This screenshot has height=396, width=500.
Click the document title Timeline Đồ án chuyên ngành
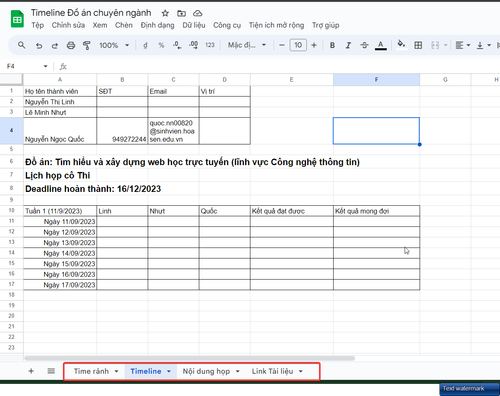(91, 13)
